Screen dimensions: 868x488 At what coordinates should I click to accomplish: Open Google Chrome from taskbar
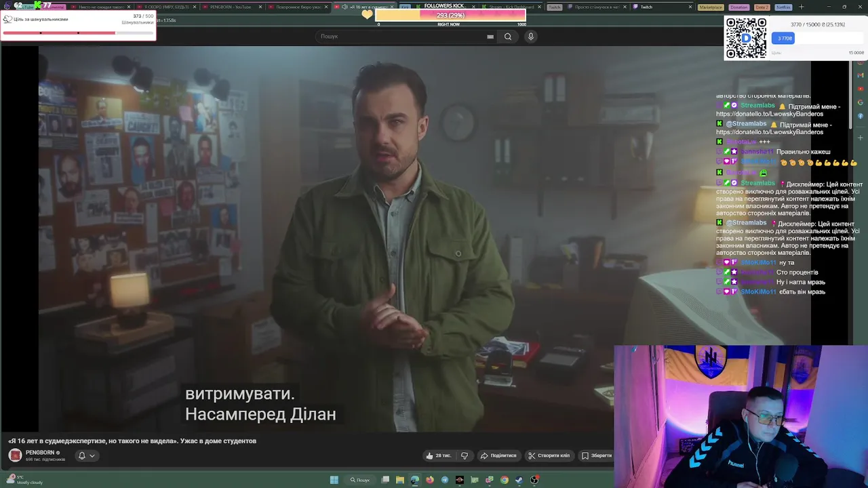tap(505, 480)
